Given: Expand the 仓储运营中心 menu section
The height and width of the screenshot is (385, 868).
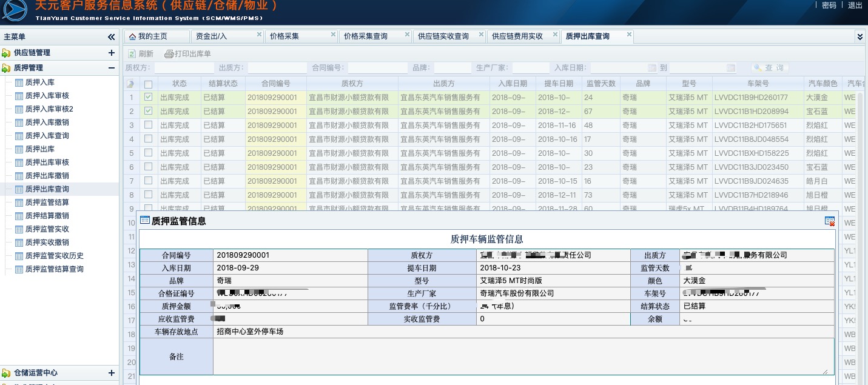Looking at the screenshot, I should [111, 373].
